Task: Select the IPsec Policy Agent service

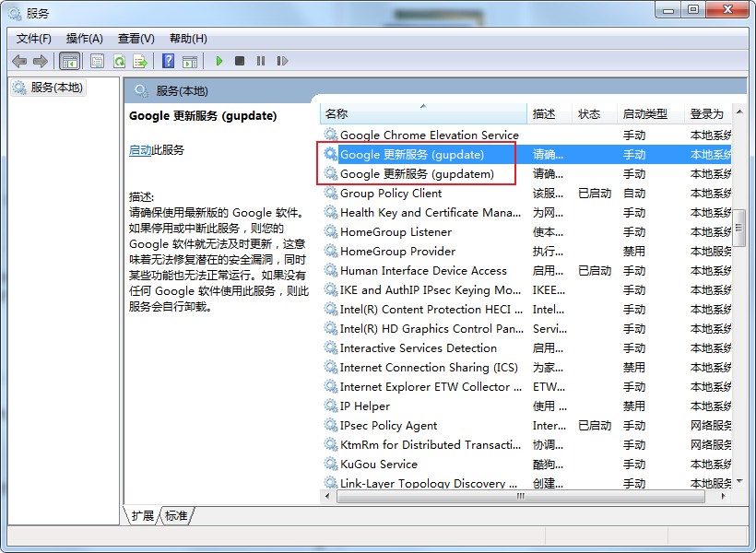Action: (x=526, y=425)
